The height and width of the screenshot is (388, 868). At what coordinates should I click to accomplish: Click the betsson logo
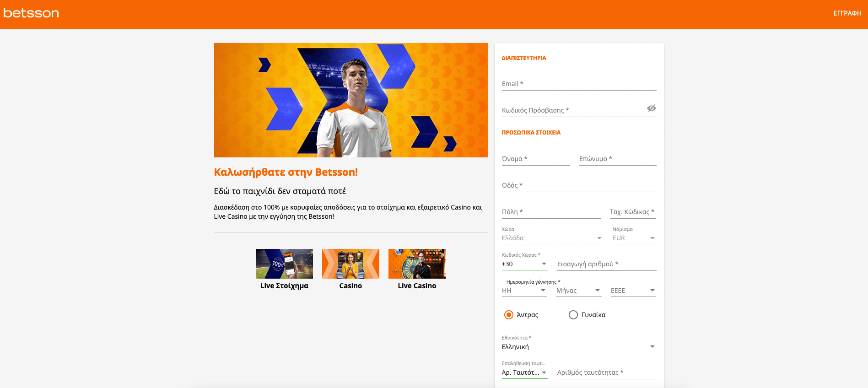(31, 13)
